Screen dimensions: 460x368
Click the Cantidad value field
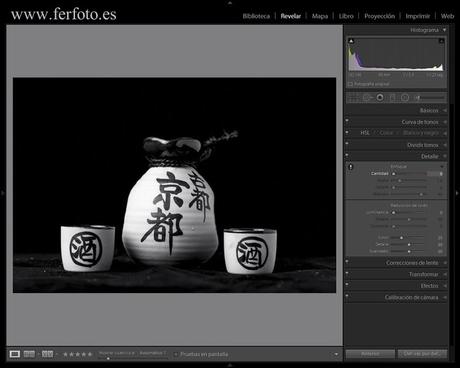pos(434,174)
